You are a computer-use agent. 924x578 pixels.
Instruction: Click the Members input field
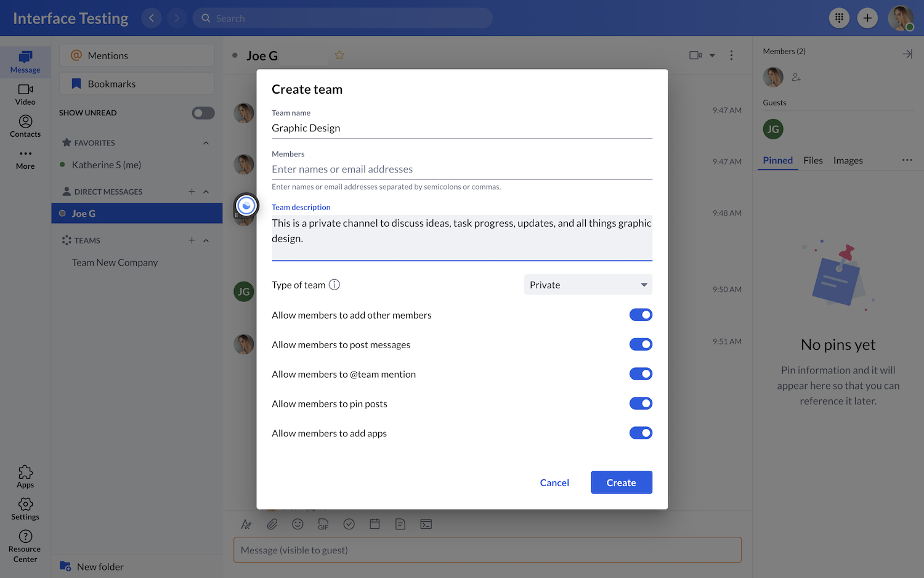pos(462,169)
